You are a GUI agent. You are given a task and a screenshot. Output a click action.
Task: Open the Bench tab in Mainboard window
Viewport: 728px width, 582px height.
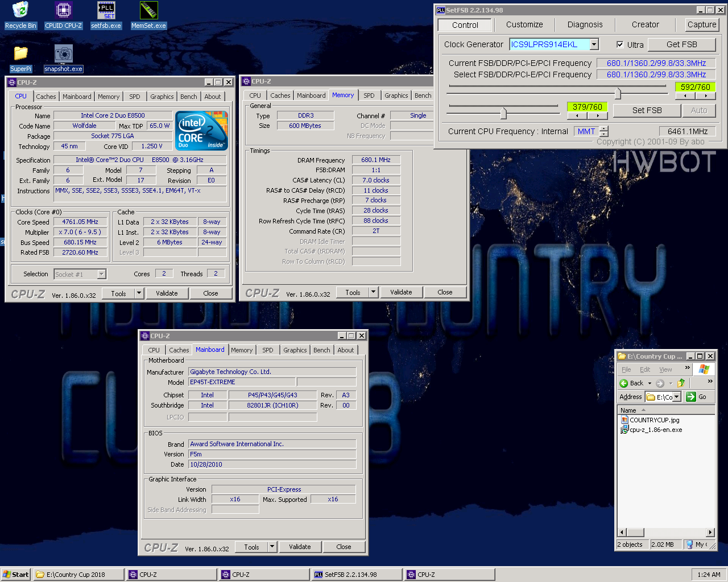(322, 350)
